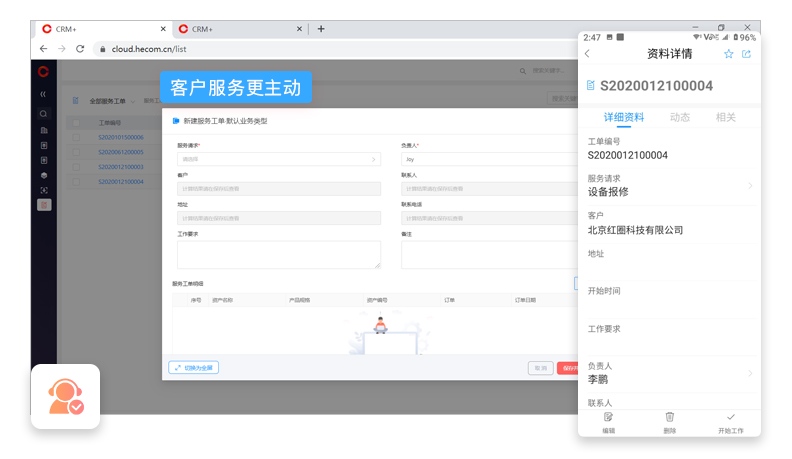Collapse the sidebar with double-chevron icon
Screen dimensions: 792x459
[43, 94]
